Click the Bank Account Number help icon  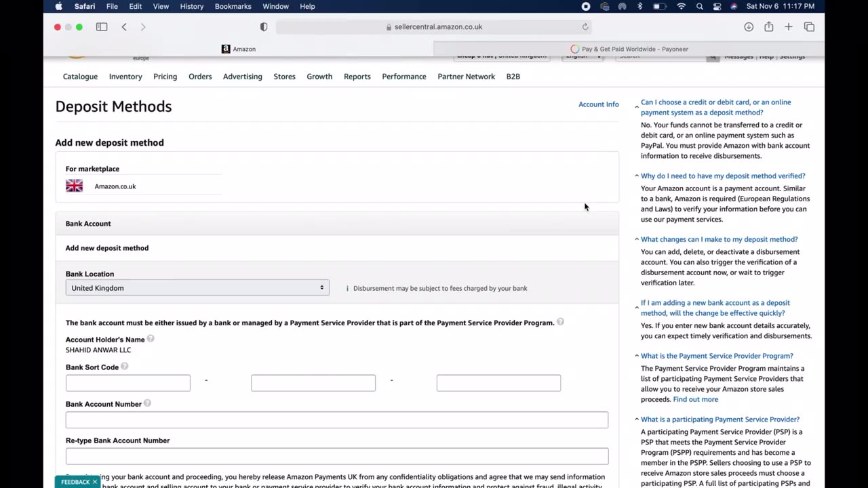[147, 403]
